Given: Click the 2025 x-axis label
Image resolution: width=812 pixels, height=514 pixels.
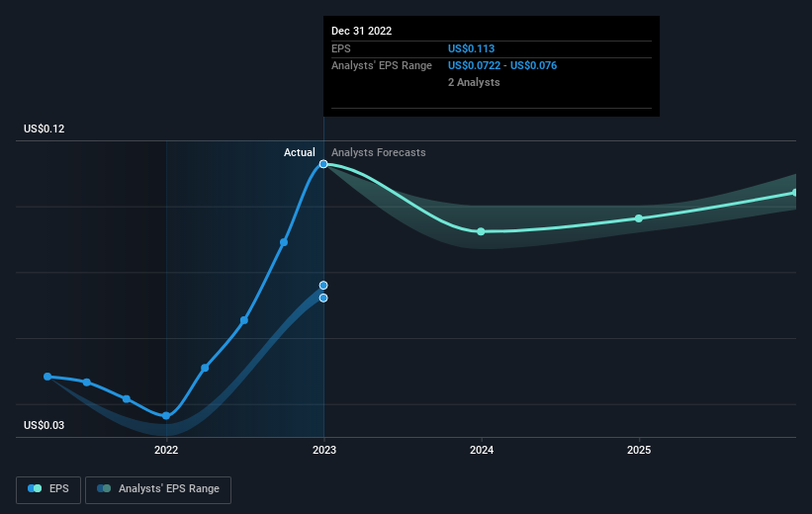Looking at the screenshot, I should [x=639, y=450].
